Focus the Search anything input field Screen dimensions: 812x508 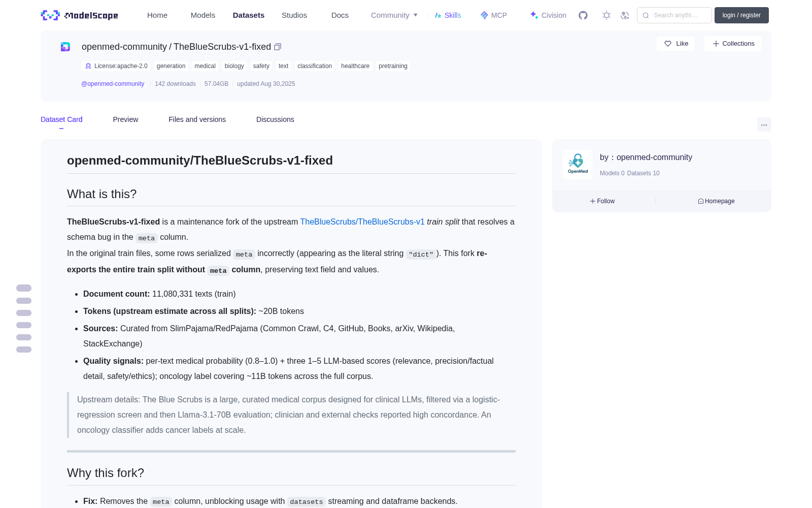click(674, 15)
